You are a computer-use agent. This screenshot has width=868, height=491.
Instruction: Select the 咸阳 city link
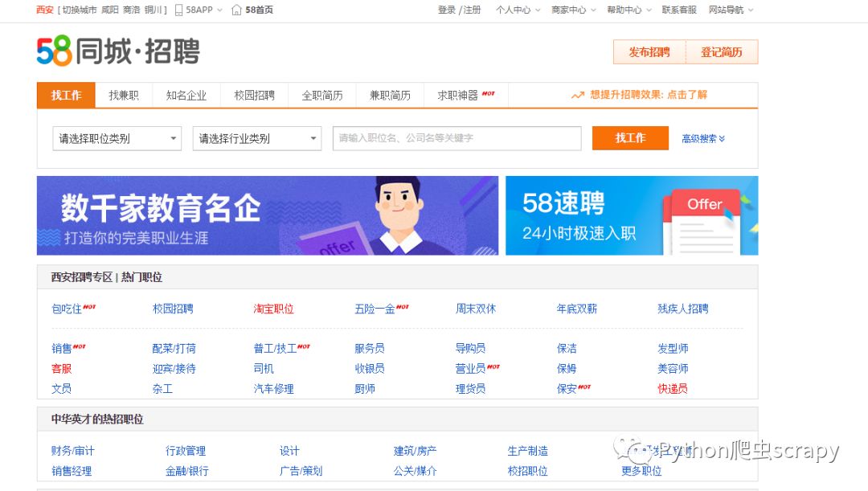[109, 10]
